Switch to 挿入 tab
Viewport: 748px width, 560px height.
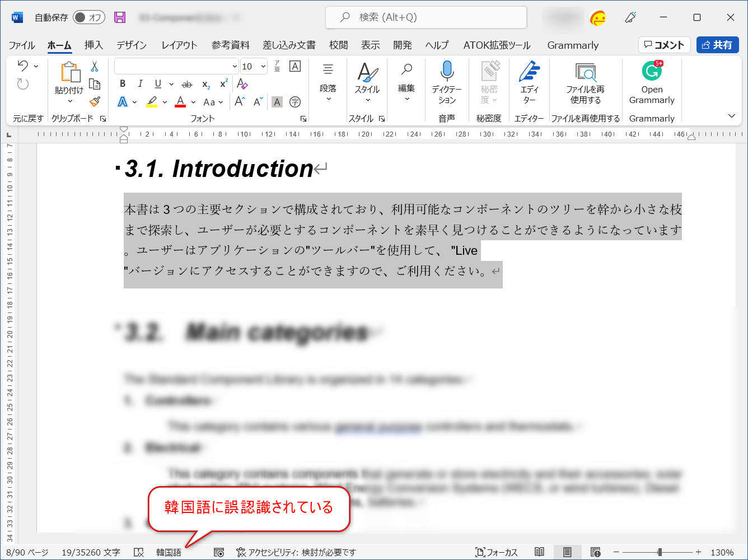point(93,45)
